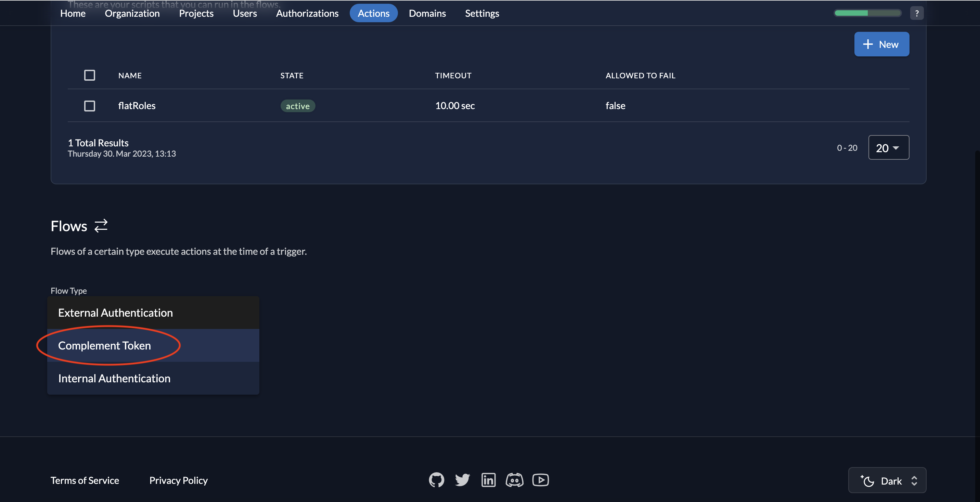Open the Dark theme selector dropdown
The height and width of the screenshot is (502, 980).
click(x=887, y=480)
